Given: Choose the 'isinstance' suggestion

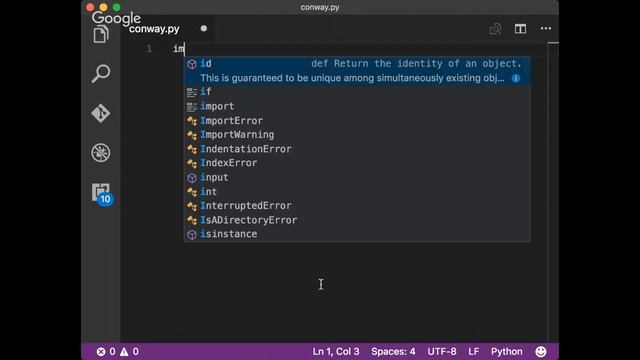Looking at the screenshot, I should coord(357,234).
